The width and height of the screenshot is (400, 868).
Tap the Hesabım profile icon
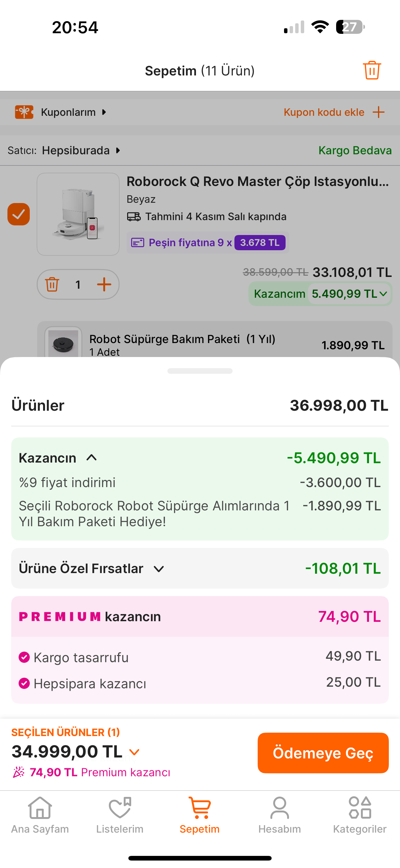[x=279, y=809]
